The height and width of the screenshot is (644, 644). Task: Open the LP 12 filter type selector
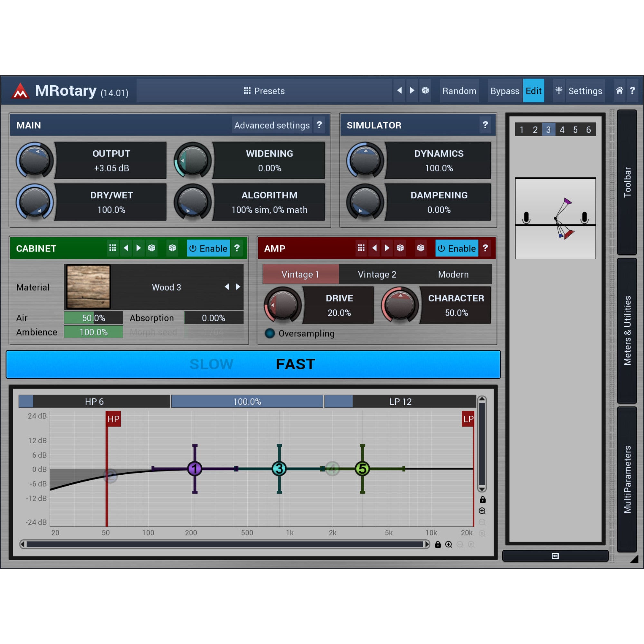click(x=400, y=401)
